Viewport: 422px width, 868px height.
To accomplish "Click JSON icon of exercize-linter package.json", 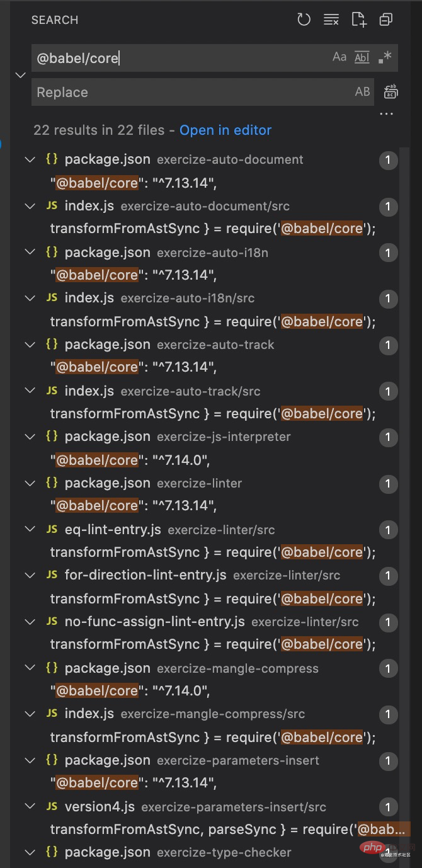I will pos(52,483).
